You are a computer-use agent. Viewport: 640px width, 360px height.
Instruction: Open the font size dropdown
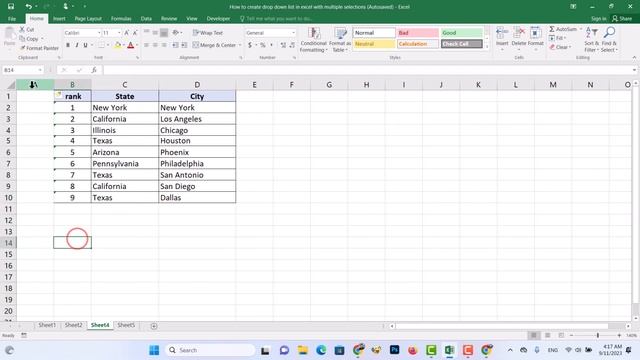[x=119, y=33]
